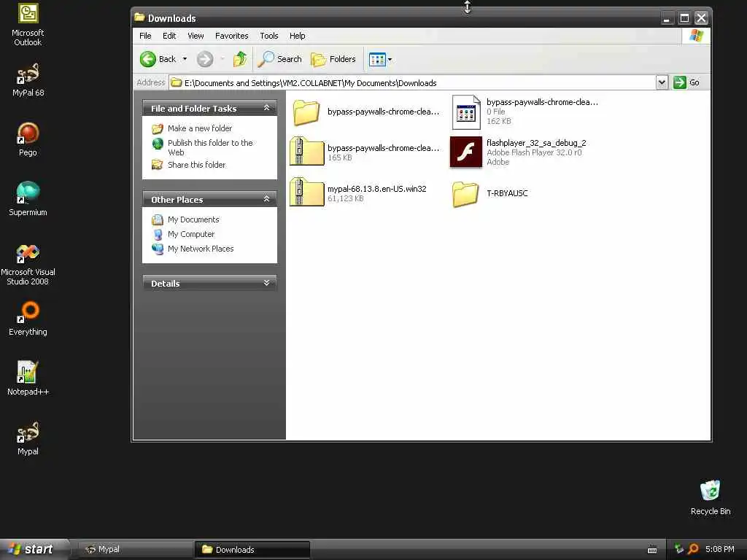
Task: Click the 61,123 KB size text
Action: coord(345,198)
